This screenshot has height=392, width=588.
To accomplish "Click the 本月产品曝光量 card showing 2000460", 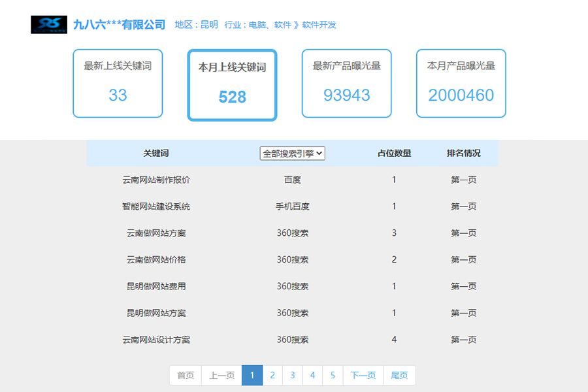I will click(x=461, y=83).
